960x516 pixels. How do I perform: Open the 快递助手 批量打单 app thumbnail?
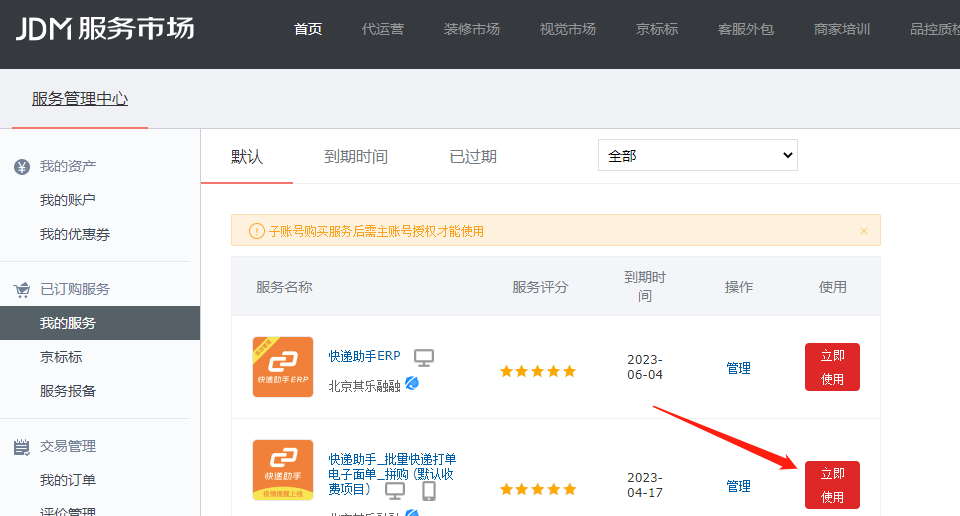pos(283,470)
